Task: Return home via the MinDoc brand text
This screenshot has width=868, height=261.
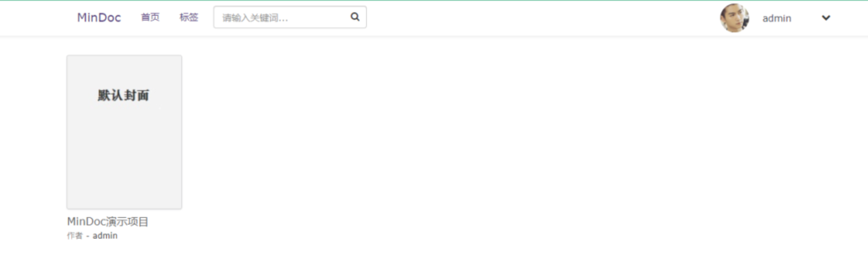Action: [99, 17]
